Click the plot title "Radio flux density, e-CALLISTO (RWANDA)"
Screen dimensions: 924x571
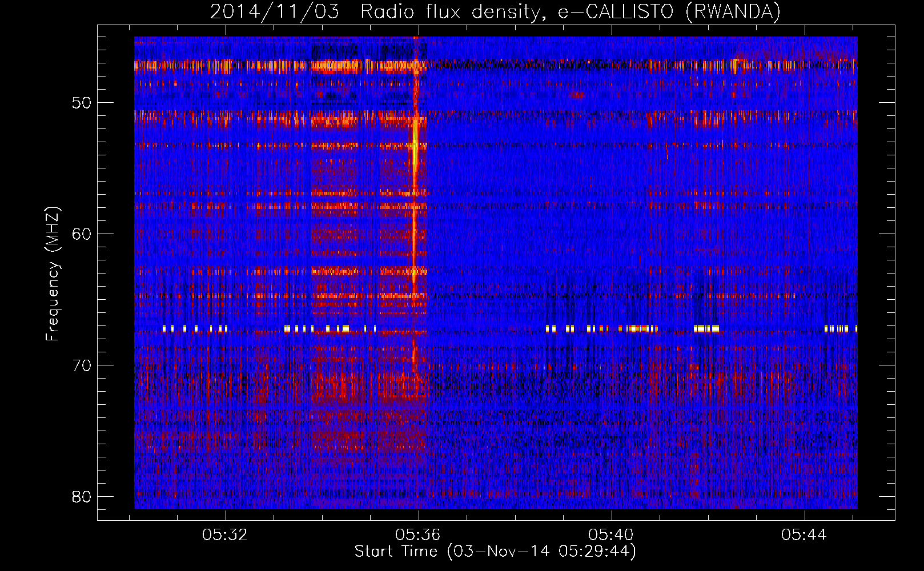point(570,12)
